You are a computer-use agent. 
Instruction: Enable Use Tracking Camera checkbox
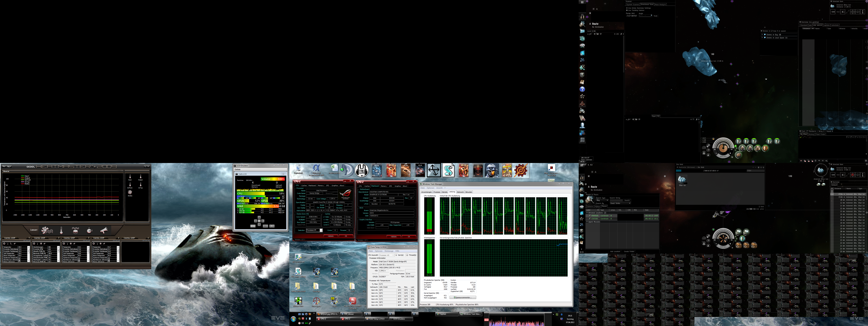tap(627, 10)
